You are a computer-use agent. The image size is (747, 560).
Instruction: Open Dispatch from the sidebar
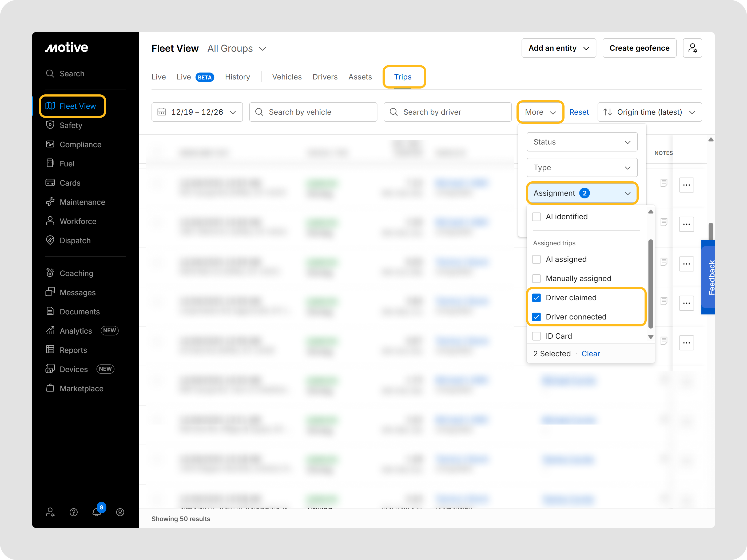coord(75,240)
